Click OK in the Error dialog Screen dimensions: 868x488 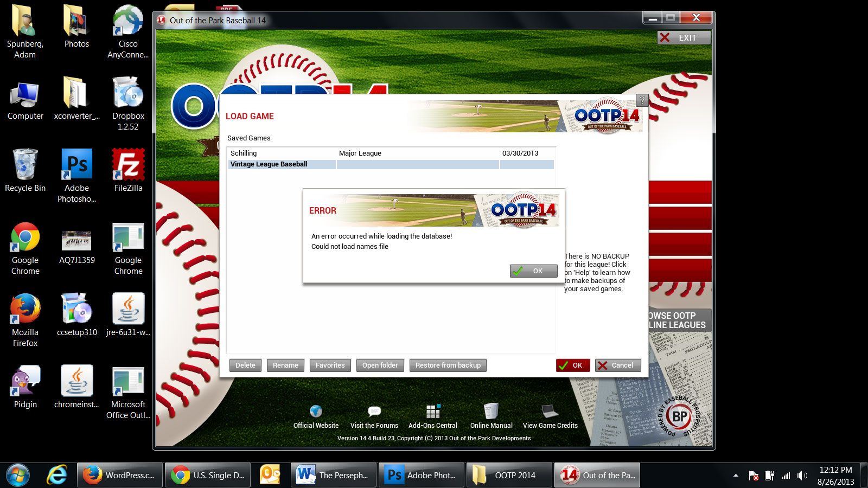click(x=533, y=271)
